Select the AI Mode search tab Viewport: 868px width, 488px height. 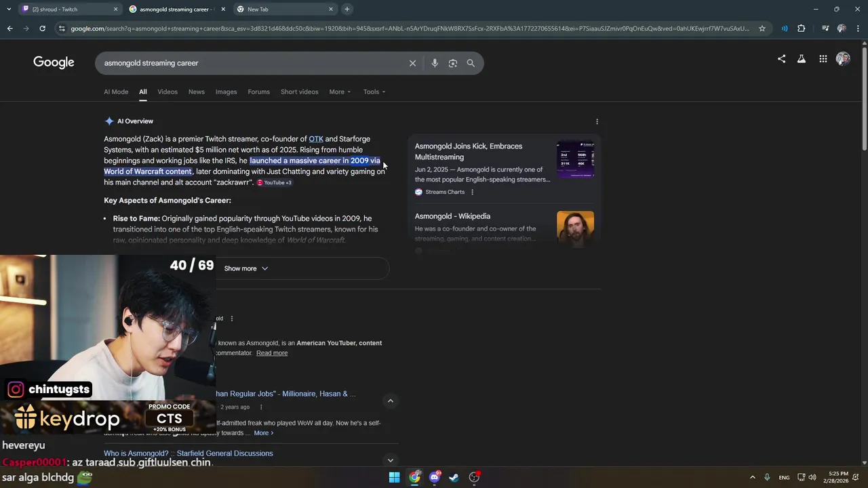click(116, 91)
